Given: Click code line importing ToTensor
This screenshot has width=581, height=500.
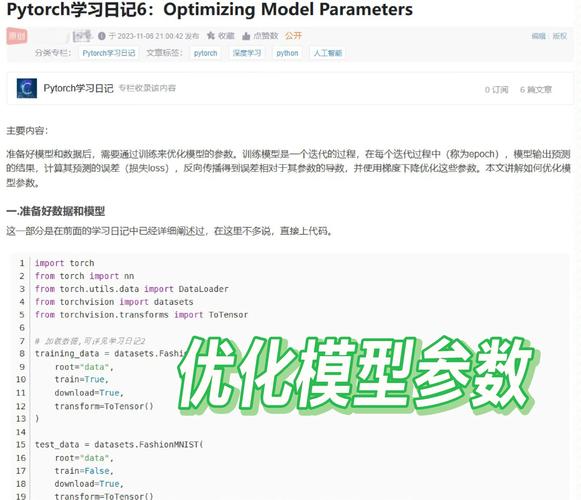Looking at the screenshot, I should 141,315.
